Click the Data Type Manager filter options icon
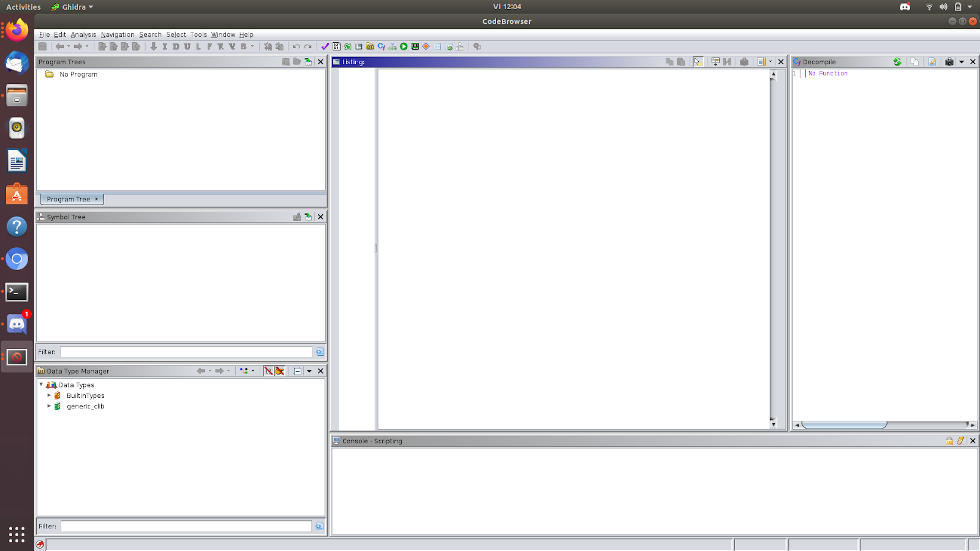 (319, 526)
